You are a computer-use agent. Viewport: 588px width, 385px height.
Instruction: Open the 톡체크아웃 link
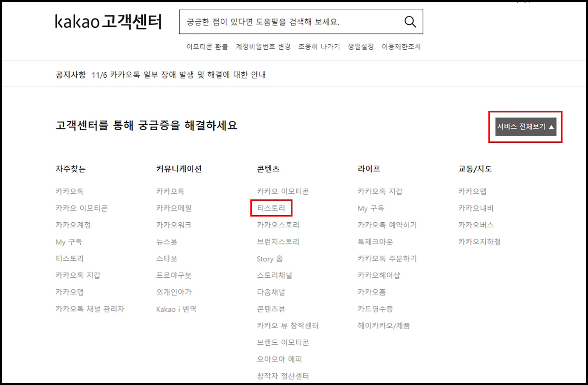[x=376, y=242]
